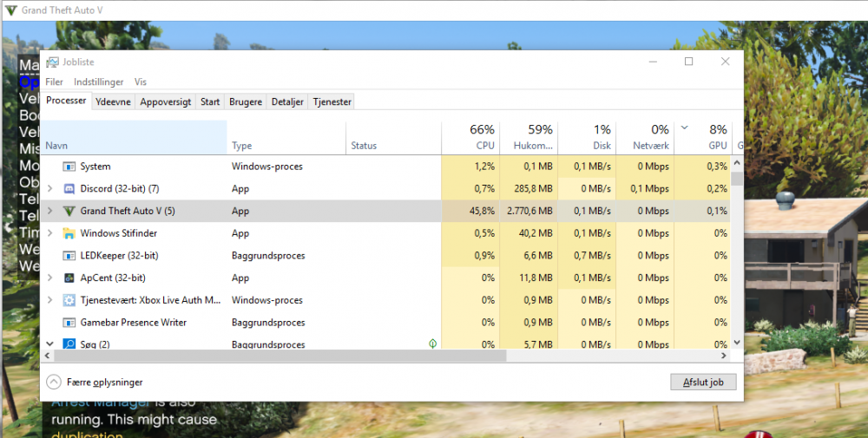Sort by the GPU column header
The height and width of the screenshot is (438, 868).
pyautogui.click(x=703, y=137)
